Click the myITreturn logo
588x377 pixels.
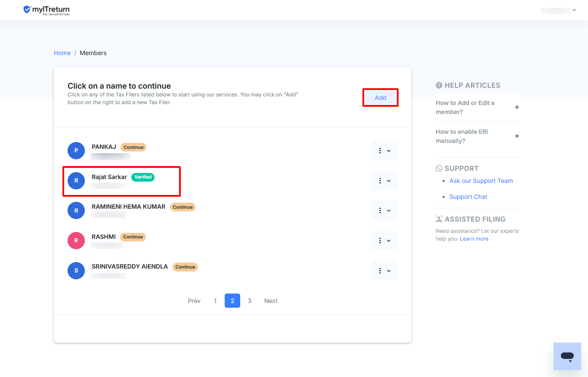tap(46, 10)
